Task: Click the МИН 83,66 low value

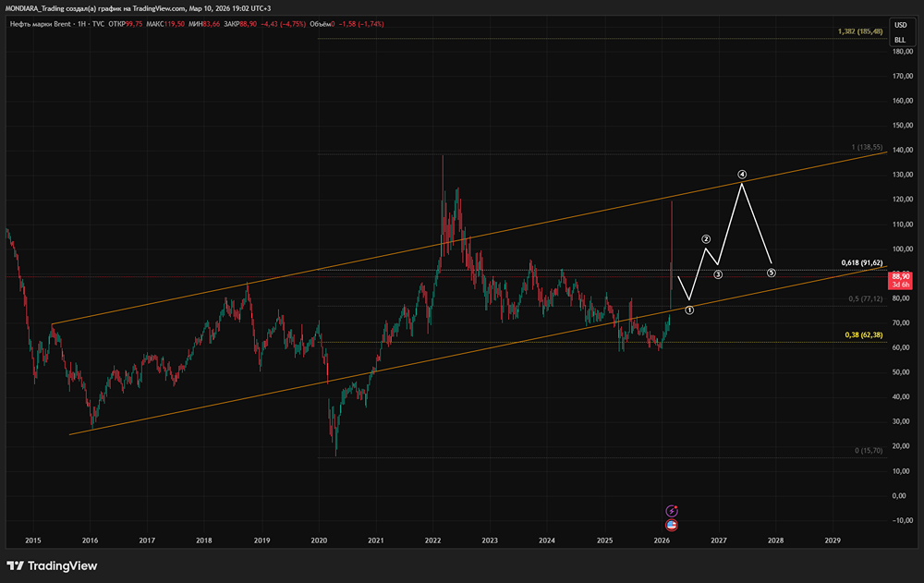Action: (x=204, y=24)
